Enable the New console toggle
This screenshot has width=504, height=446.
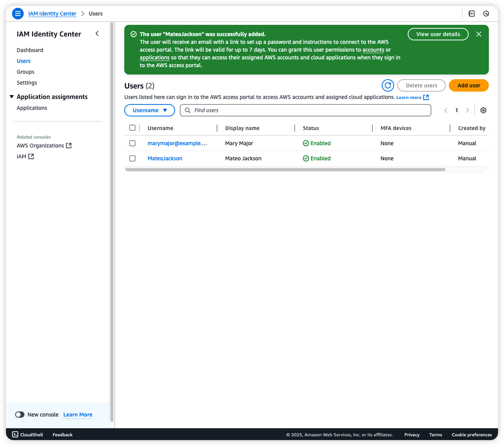pyautogui.click(x=20, y=415)
